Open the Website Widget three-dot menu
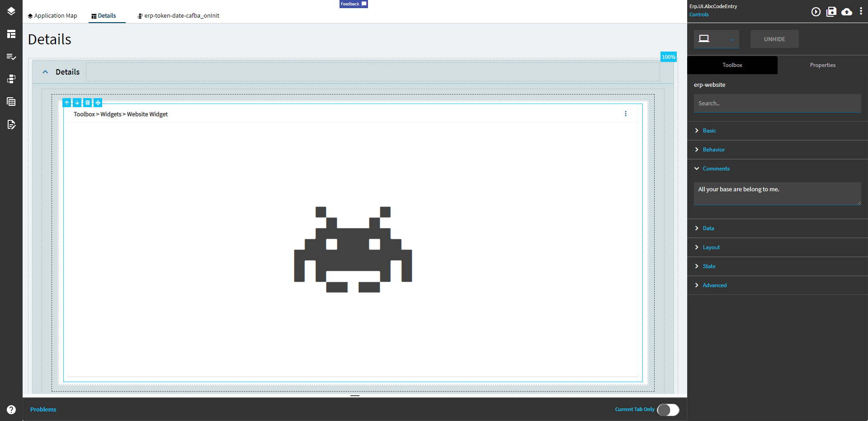 pos(626,114)
